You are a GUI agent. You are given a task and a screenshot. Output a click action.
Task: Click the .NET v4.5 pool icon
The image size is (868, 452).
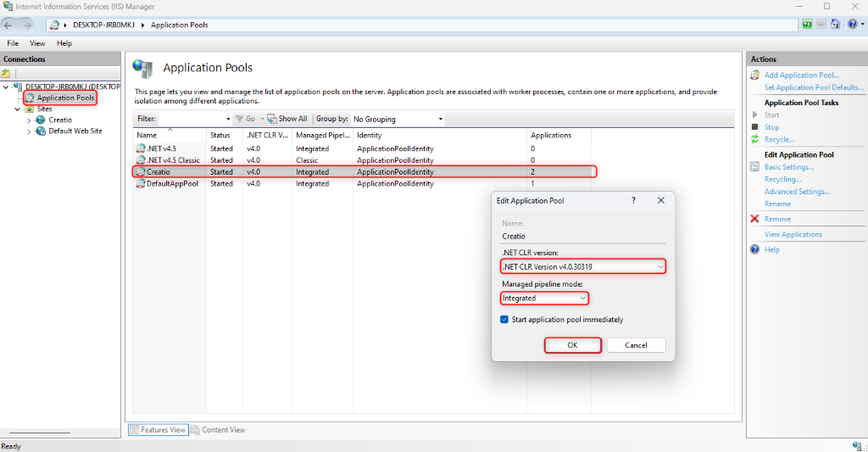(141, 148)
